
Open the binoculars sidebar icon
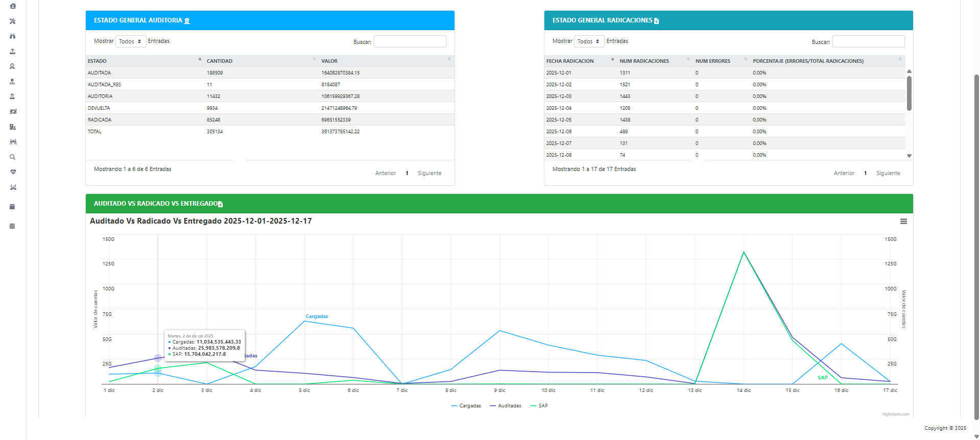(13, 36)
